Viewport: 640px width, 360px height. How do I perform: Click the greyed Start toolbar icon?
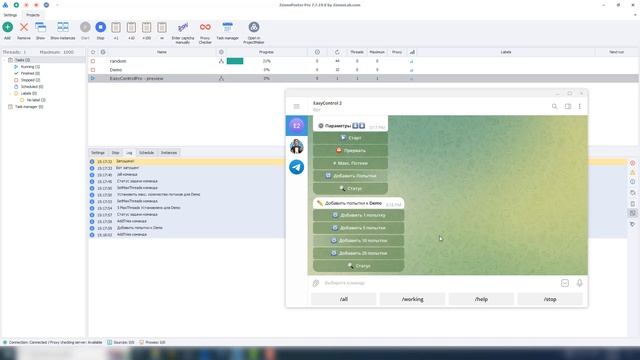tap(85, 27)
